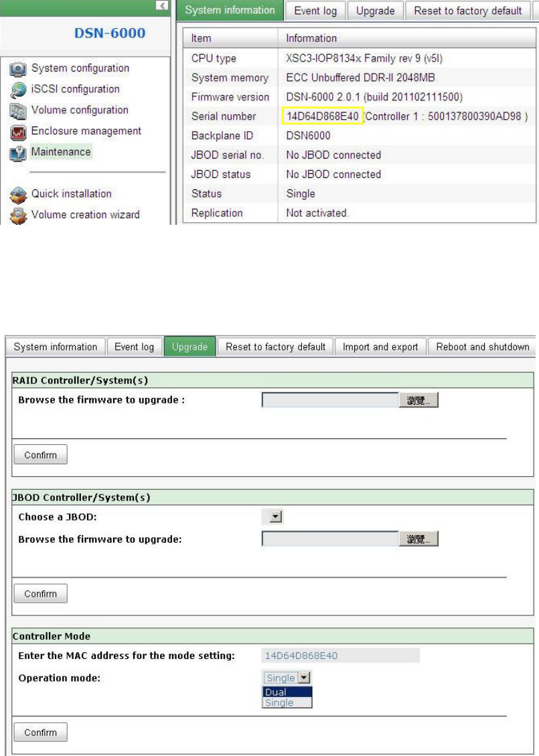The width and height of the screenshot is (539, 756).
Task: Open Reset to factory default tab in lower panel
Action: 276,347
